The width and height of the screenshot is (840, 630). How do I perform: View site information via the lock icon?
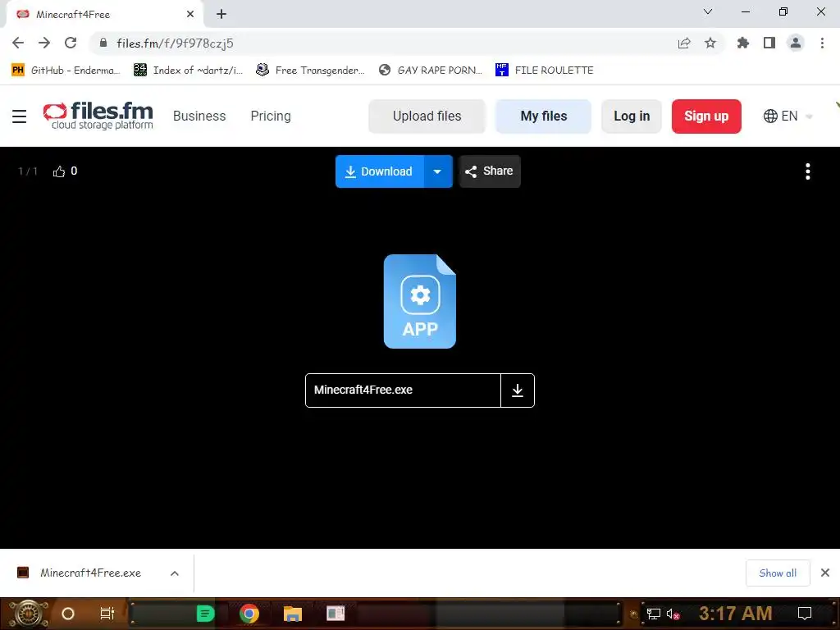103,43
